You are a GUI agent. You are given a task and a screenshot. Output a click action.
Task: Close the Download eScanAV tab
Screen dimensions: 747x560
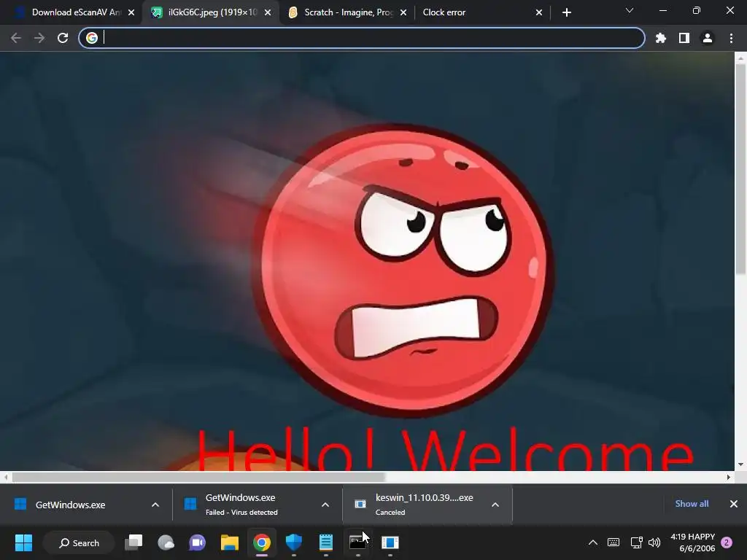131,13
